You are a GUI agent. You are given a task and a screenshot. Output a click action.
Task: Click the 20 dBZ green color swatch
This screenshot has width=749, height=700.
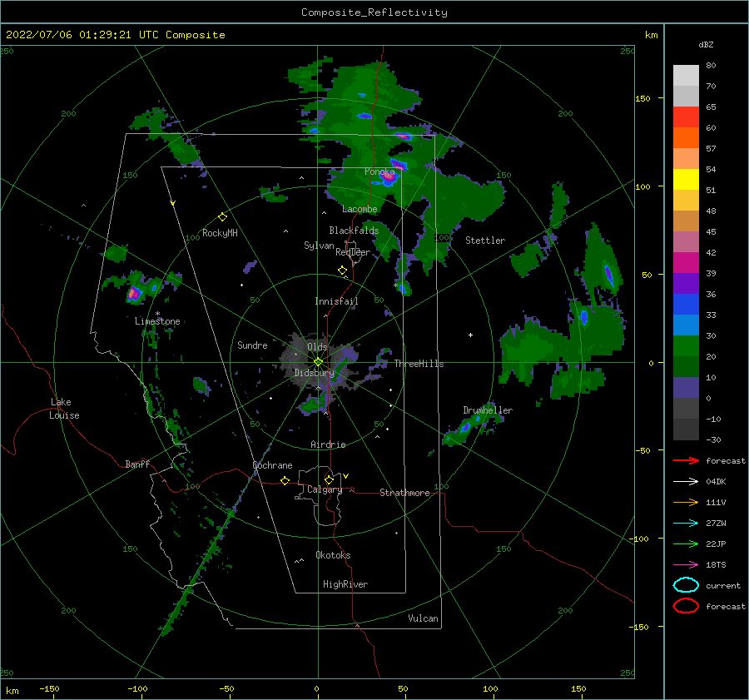pyautogui.click(x=686, y=346)
